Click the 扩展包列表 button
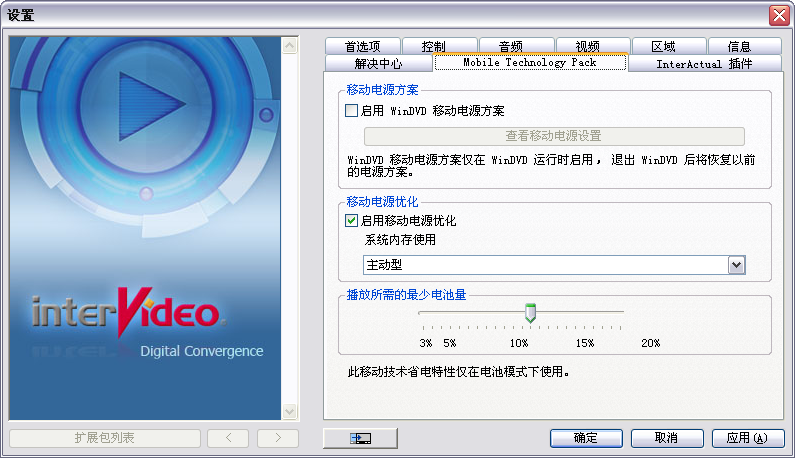 tap(105, 438)
